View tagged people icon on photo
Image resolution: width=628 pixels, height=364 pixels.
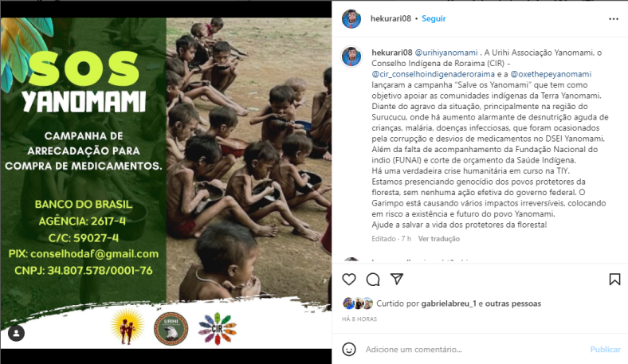(17, 333)
